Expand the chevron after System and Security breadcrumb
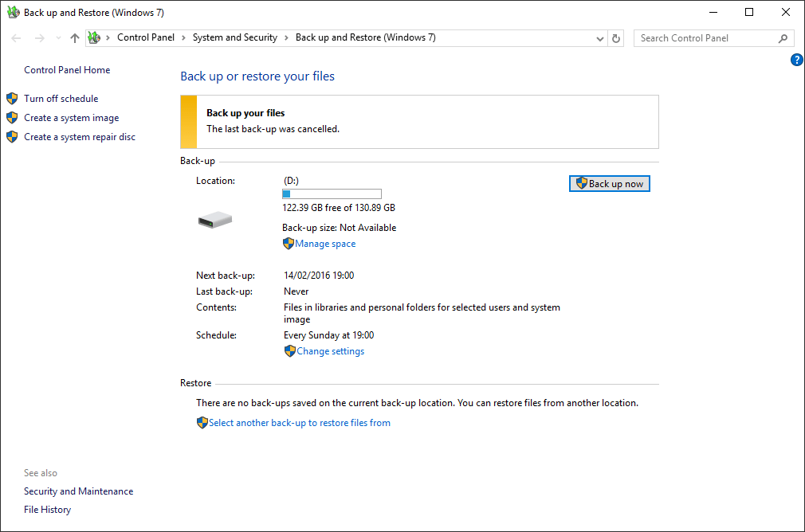Viewport: 805px width, 532px height. [286, 37]
